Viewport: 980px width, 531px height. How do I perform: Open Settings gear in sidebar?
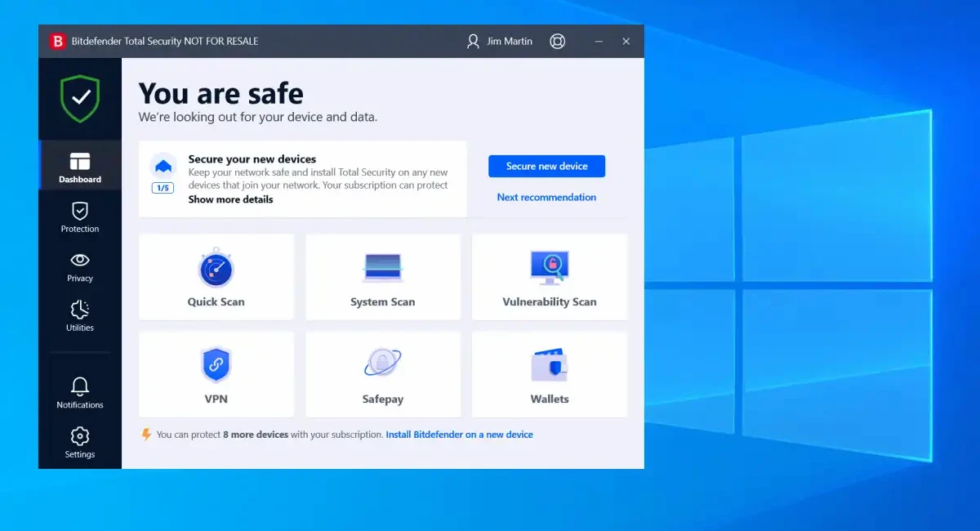(x=80, y=443)
